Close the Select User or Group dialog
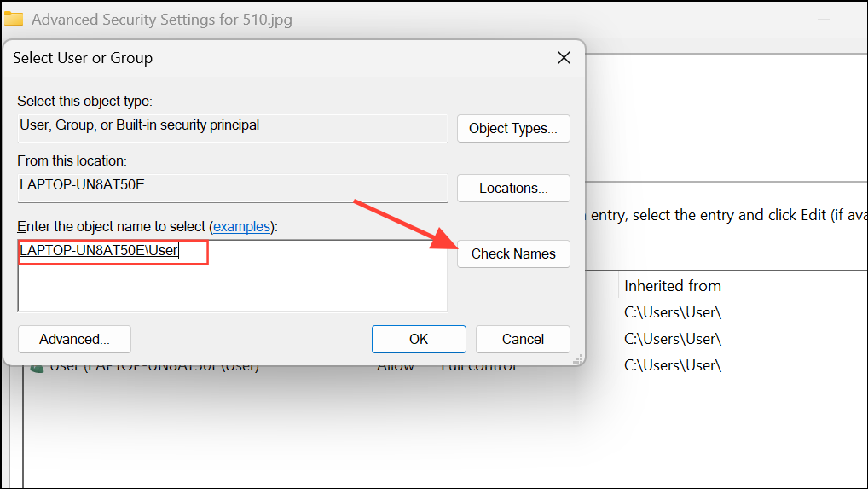868x489 pixels. coord(564,57)
